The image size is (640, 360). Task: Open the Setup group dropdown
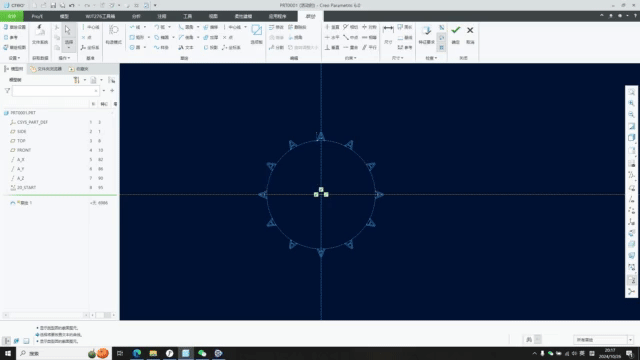[15, 58]
